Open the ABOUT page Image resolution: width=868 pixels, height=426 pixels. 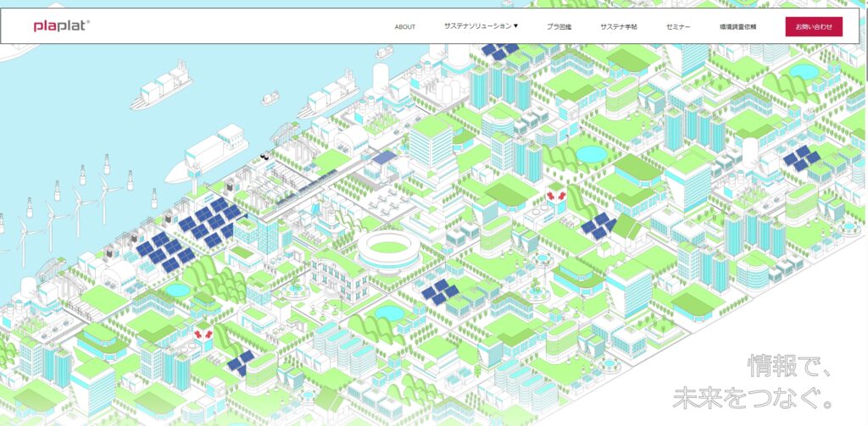(404, 26)
